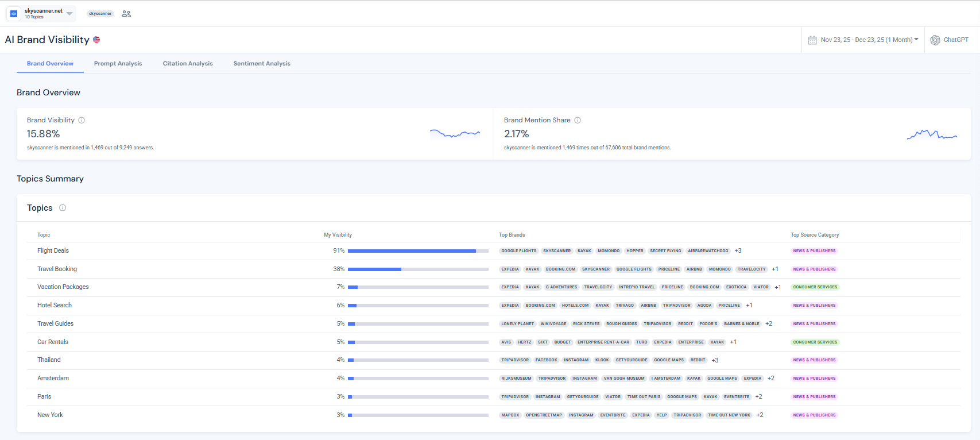Click the skyscanner.net project logo icon
Image resolution: width=980 pixels, height=440 pixels.
[x=14, y=13]
